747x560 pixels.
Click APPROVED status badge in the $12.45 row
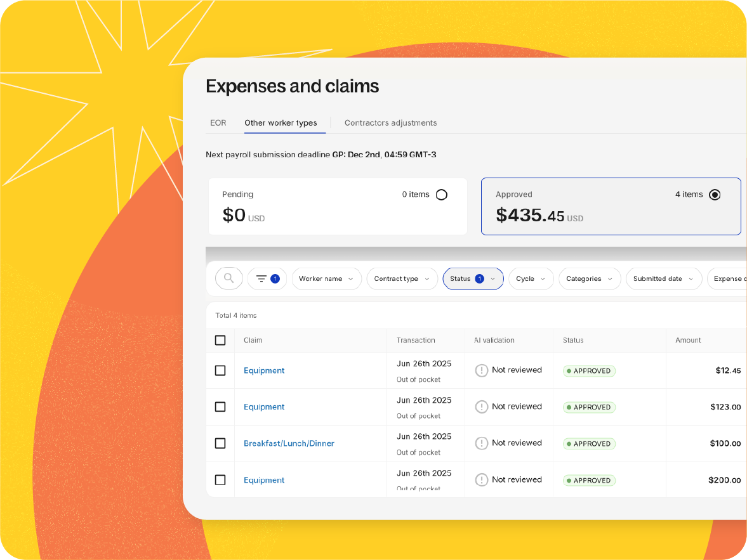(x=589, y=371)
